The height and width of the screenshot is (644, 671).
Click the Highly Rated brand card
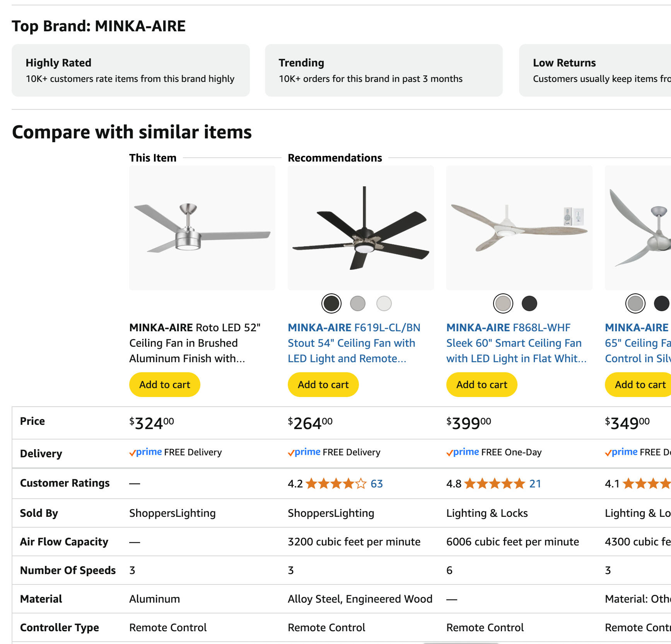pyautogui.click(x=131, y=70)
